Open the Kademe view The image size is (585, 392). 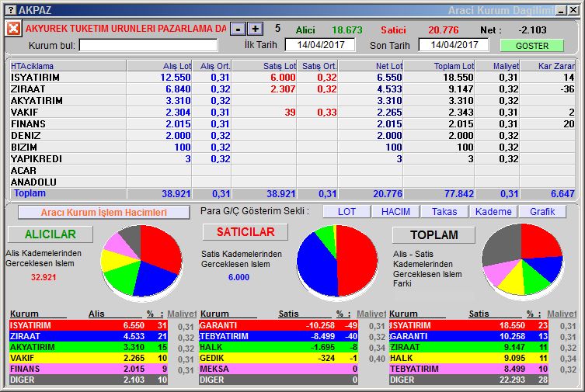(493, 212)
